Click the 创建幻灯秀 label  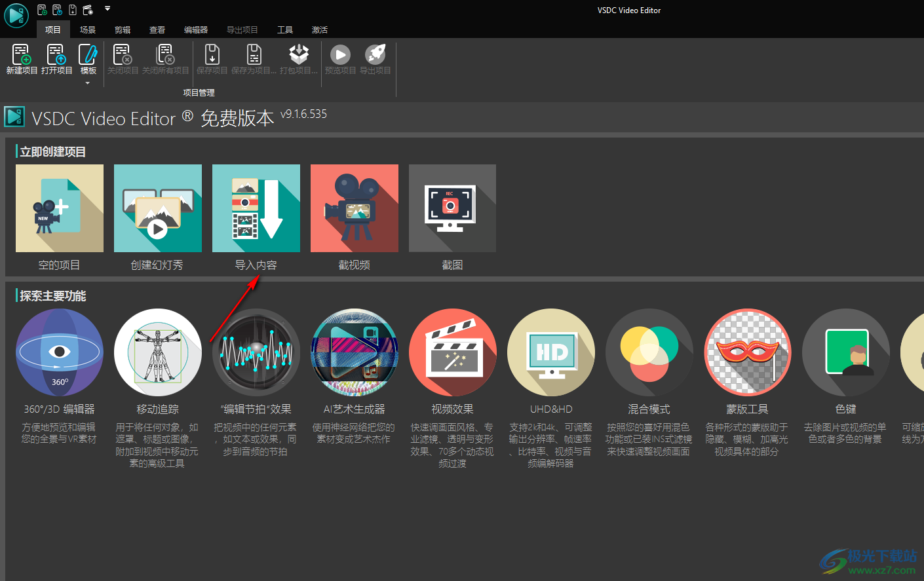click(157, 265)
